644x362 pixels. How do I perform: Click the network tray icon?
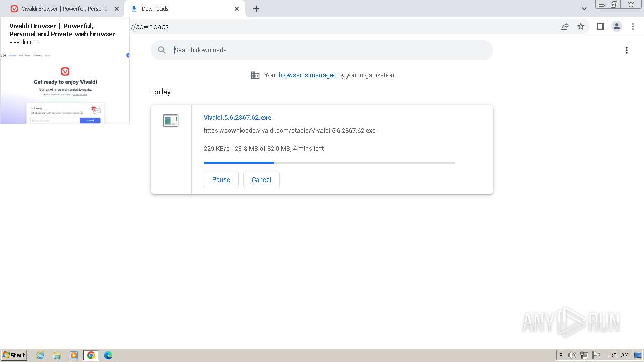point(584,355)
